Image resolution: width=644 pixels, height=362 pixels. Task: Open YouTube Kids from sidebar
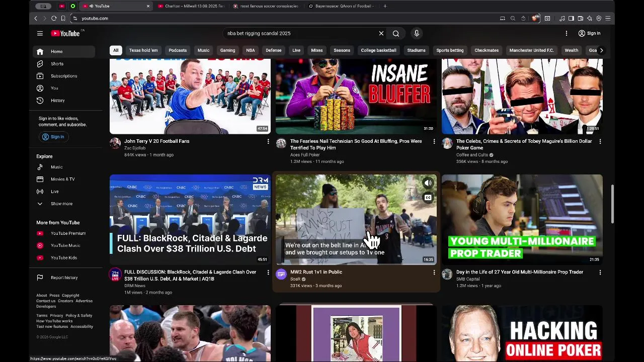coord(64,258)
